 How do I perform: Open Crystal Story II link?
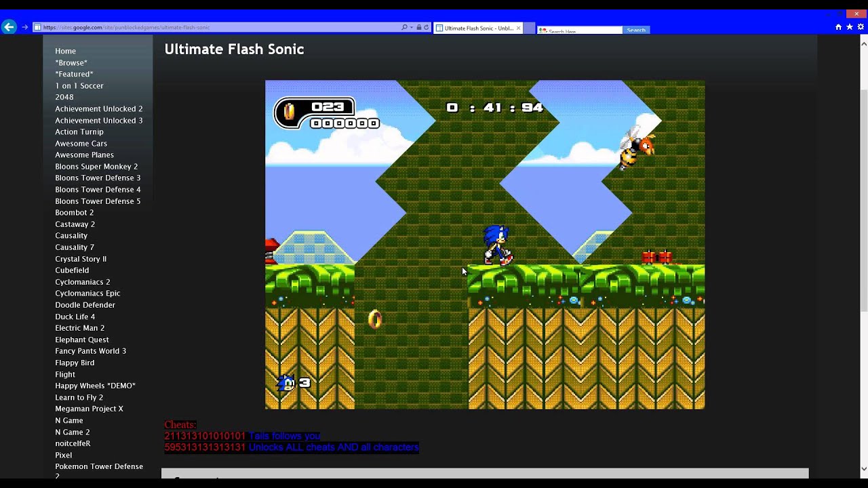click(81, 258)
